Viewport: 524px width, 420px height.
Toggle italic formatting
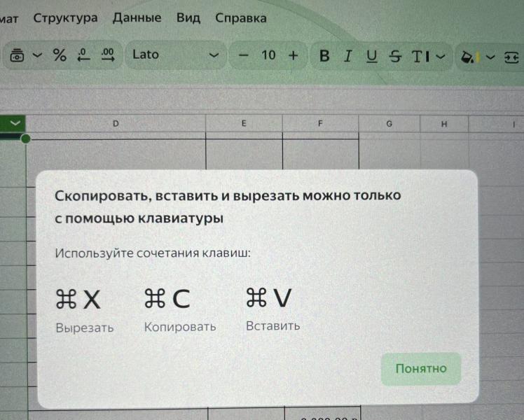347,56
